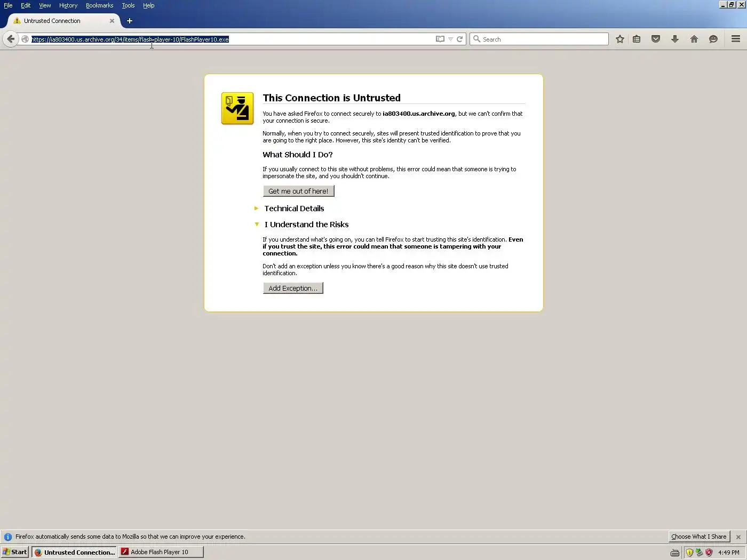747x560 pixels.
Task: Open the Windows Start button
Action: pyautogui.click(x=15, y=552)
